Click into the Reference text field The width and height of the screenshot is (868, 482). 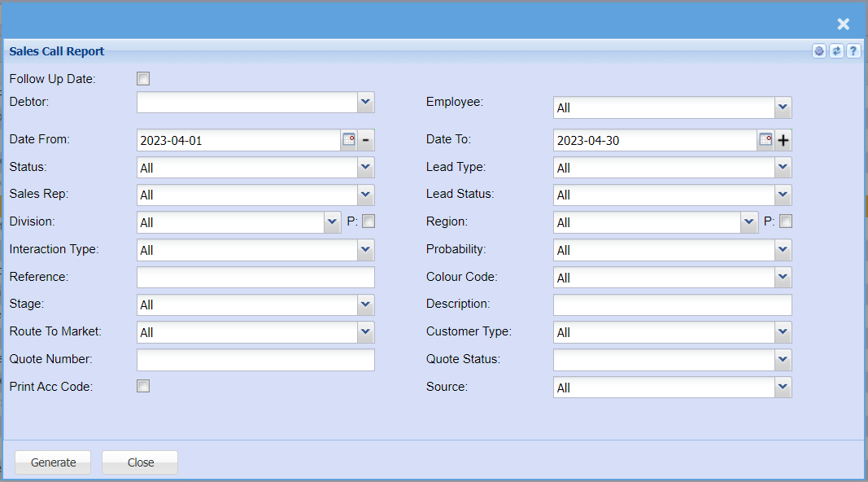point(255,278)
